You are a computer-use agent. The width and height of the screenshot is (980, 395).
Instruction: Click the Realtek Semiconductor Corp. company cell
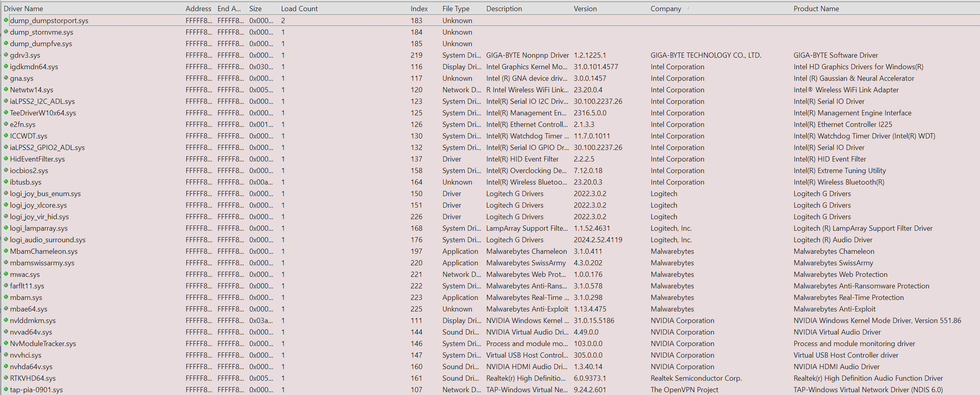pos(696,378)
